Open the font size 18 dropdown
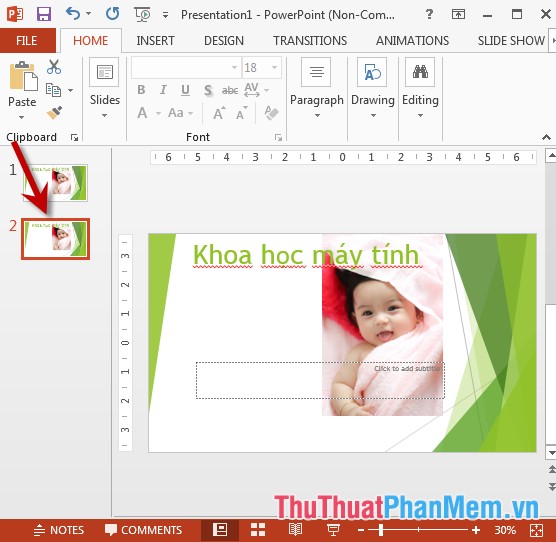The image size is (556, 542). (274, 67)
